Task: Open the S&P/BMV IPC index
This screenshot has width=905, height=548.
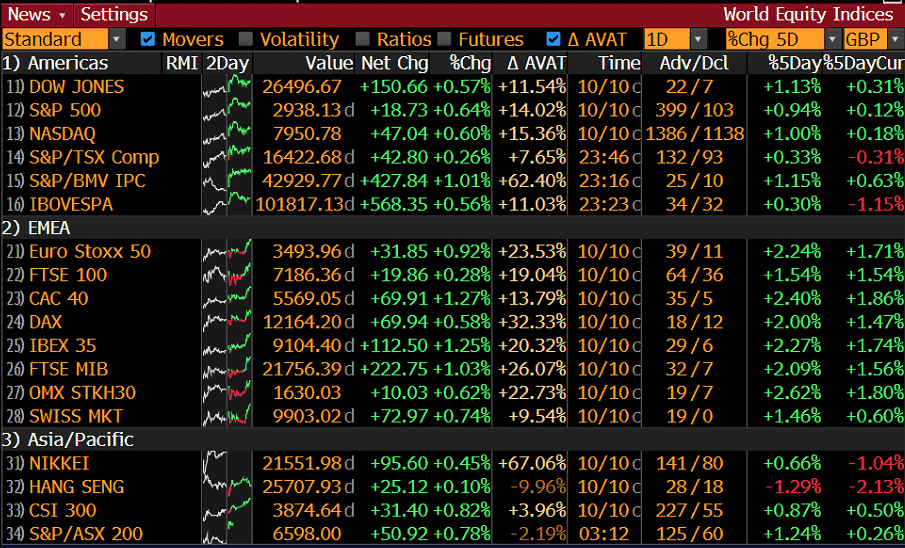Action: point(87,181)
